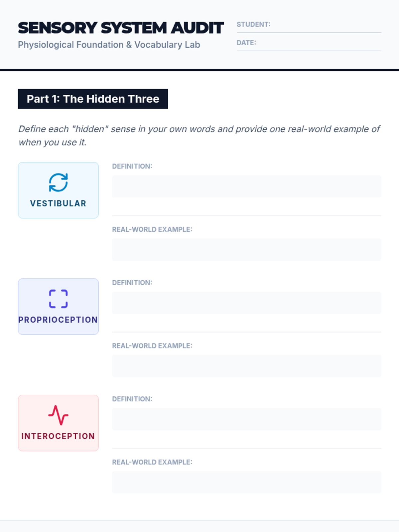Viewport: 399px width, 532px height.
Task: Click the Proprioception dashed square icon
Action: tap(58, 299)
